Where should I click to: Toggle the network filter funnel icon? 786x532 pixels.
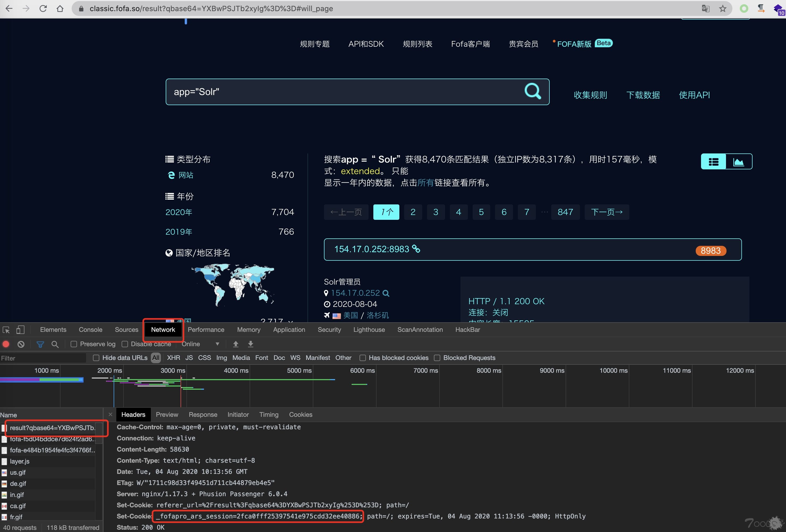(x=40, y=344)
